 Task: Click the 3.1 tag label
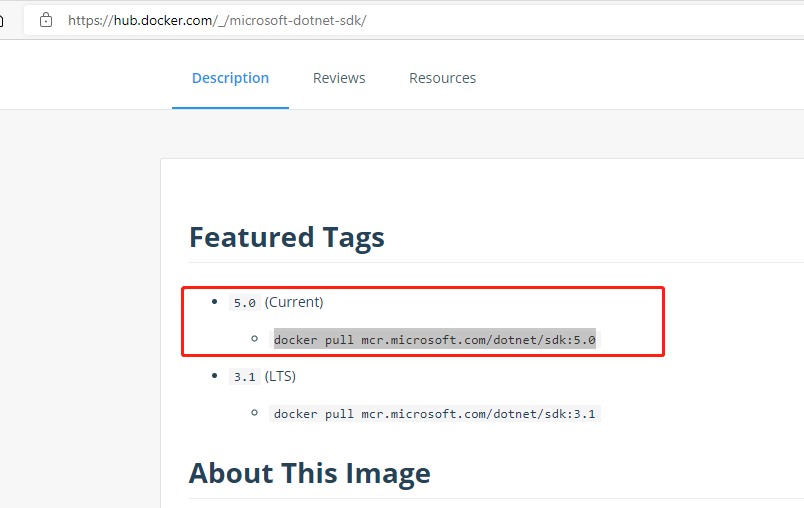245,377
